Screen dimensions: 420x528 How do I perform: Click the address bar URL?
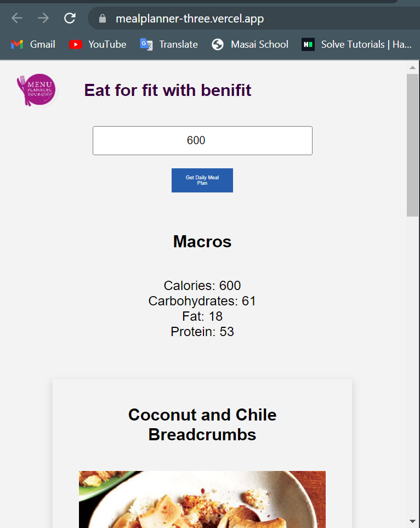click(189, 18)
